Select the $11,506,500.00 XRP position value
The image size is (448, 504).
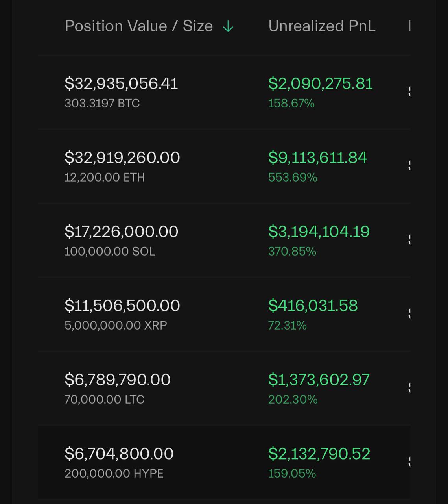122,306
